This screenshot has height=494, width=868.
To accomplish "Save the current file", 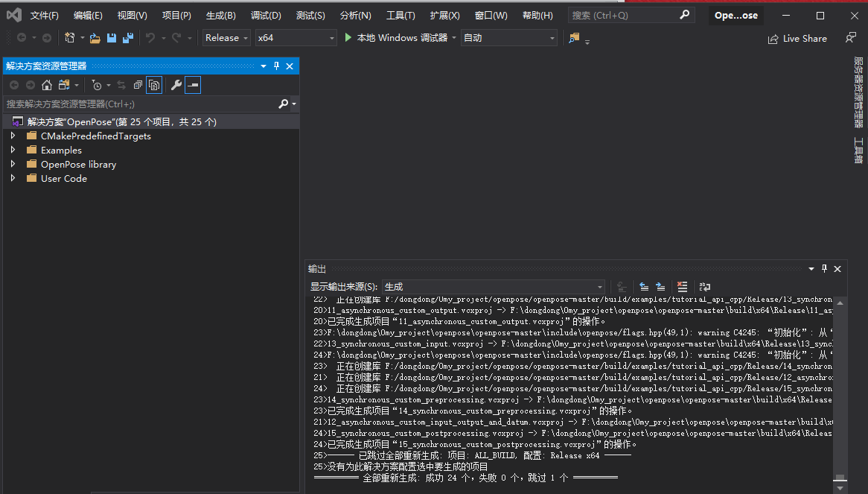I will (x=111, y=38).
